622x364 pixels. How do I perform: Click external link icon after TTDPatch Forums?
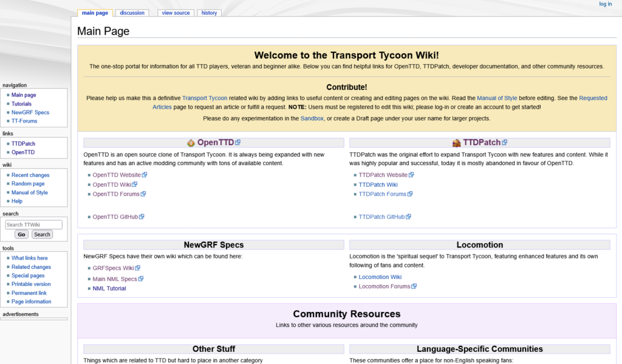410,194
